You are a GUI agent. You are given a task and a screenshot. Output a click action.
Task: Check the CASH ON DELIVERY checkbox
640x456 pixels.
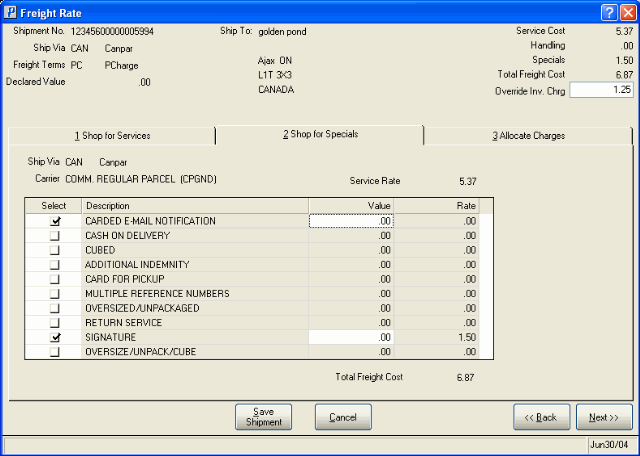click(54, 236)
